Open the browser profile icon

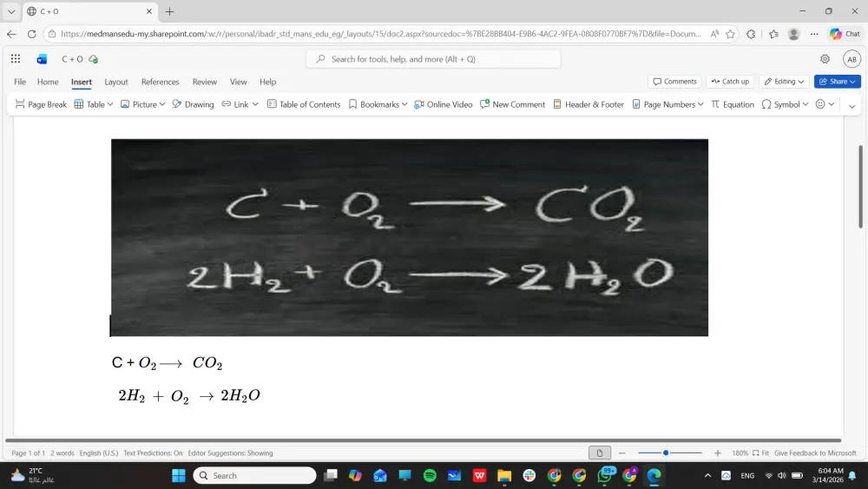click(x=793, y=34)
